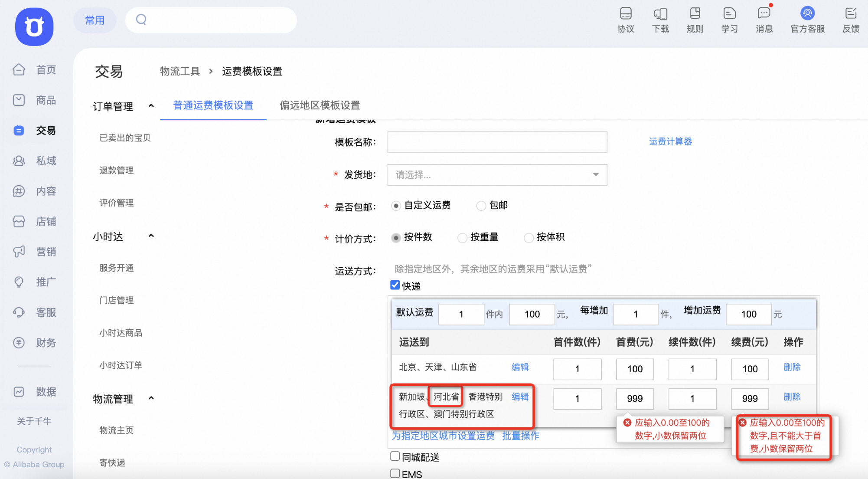The width and height of the screenshot is (868, 479).
Task: Open 客服 customer service in sidebar
Action: pyautogui.click(x=35, y=312)
